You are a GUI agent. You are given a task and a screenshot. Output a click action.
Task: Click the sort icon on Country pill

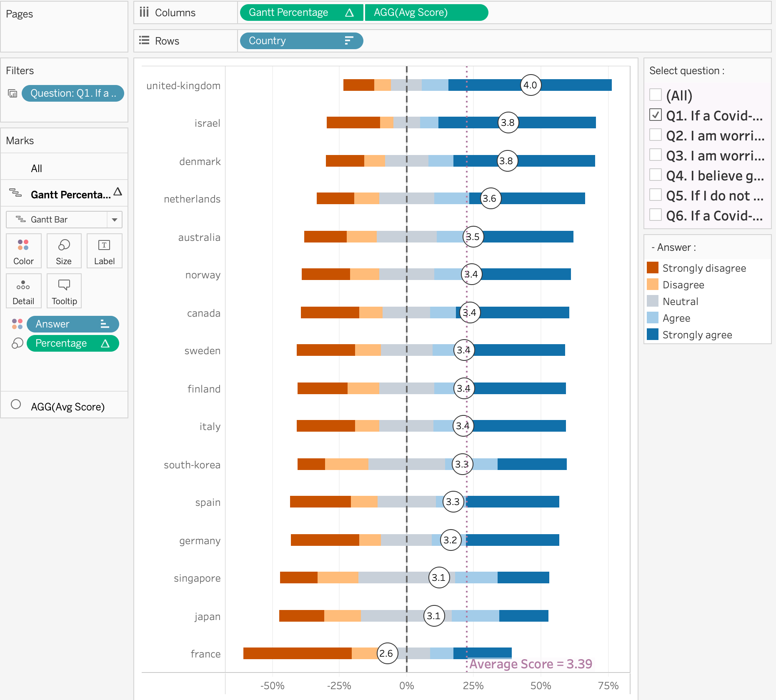[349, 41]
